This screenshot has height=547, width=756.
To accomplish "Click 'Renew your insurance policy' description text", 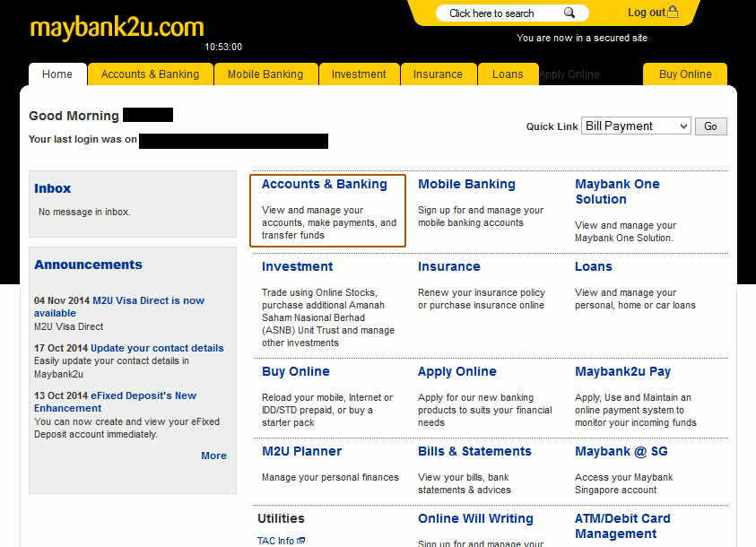I will [x=482, y=299].
